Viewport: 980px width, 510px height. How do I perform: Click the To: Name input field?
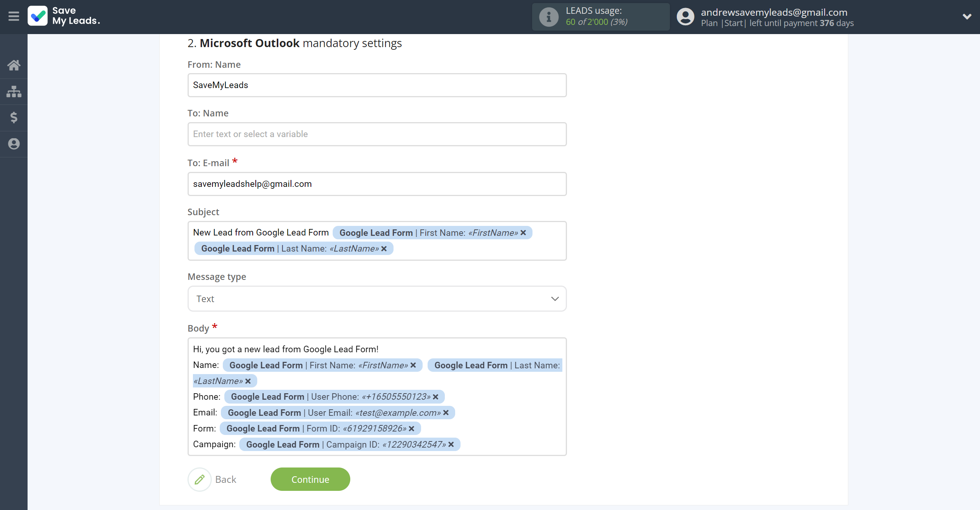(x=377, y=134)
